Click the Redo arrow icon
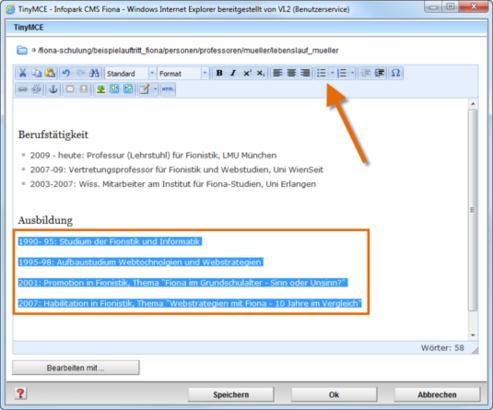 pos(80,73)
